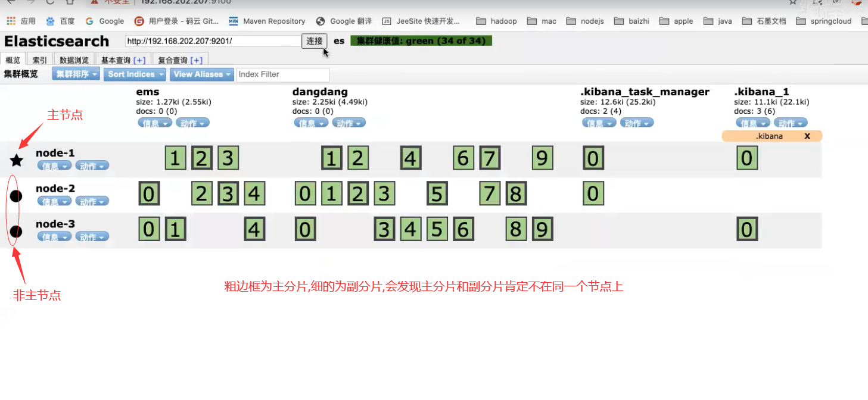Open the 石墨文档 bookmarks folder
This screenshot has height=400, width=868.
pyautogui.click(x=764, y=21)
